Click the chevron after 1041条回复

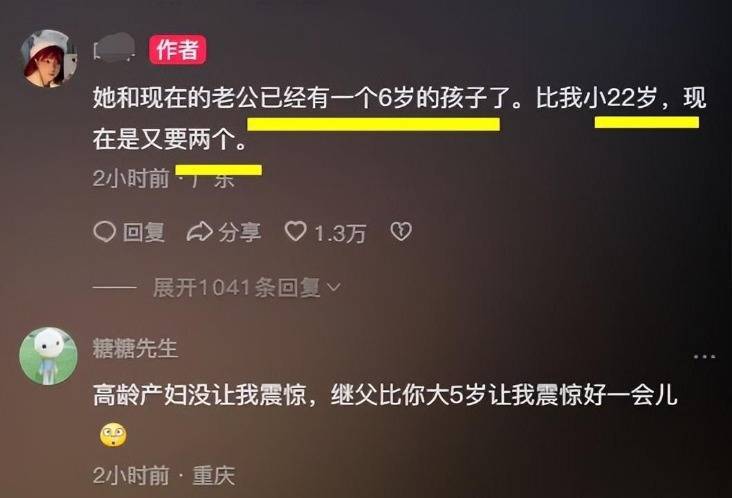point(334,288)
